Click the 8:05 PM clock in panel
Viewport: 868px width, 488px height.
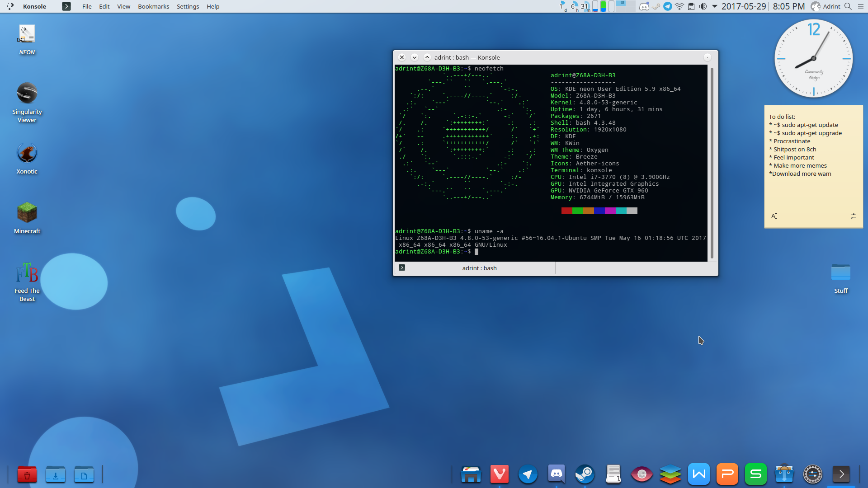(x=789, y=6)
